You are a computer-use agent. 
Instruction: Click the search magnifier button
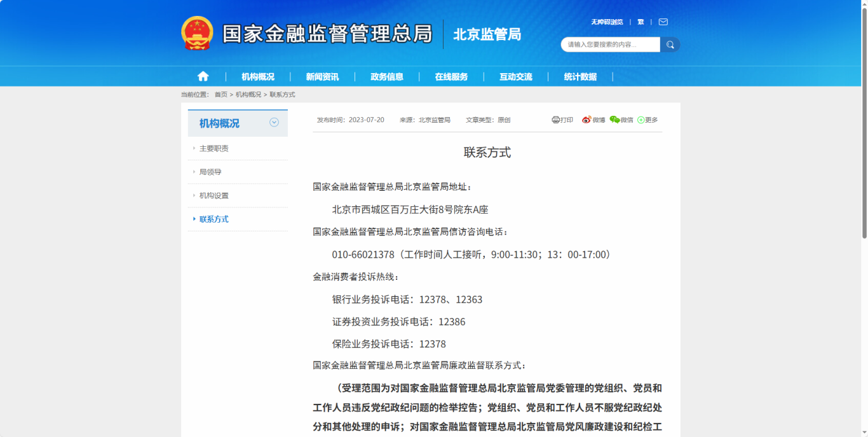pyautogui.click(x=670, y=45)
